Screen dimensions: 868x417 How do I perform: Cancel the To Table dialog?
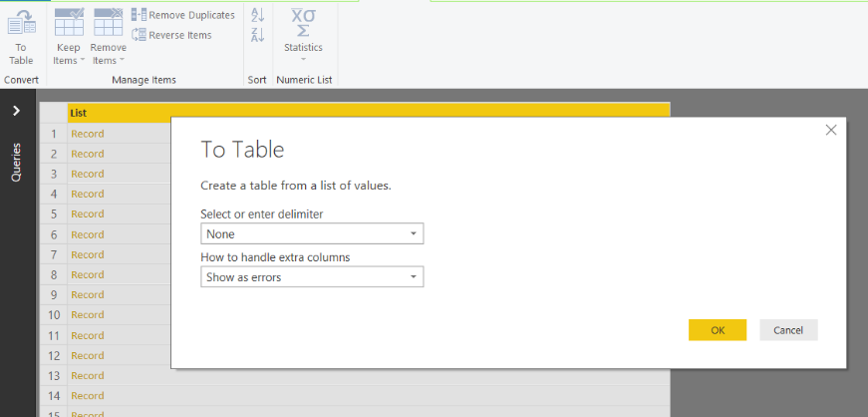[788, 330]
